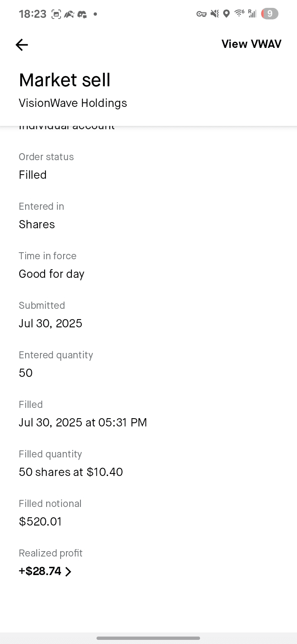Tap the Good for day value
297x644 pixels.
tap(52, 274)
